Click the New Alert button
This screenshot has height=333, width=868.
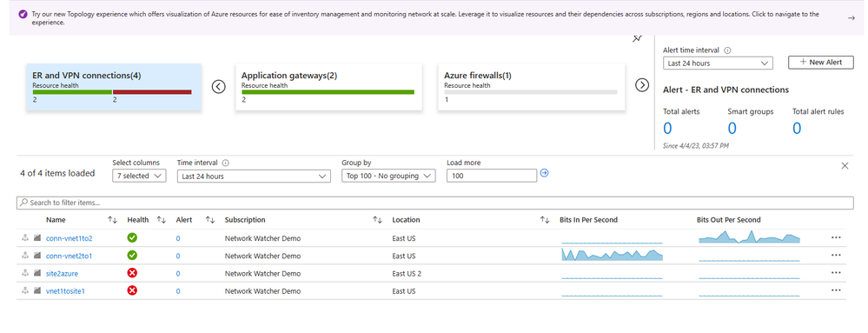(x=820, y=63)
